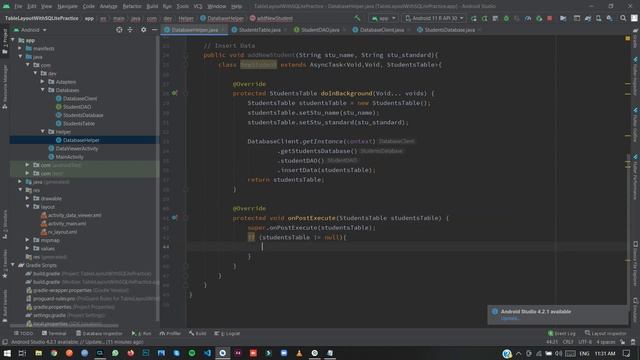Image resolution: width=640 pixels, height=360 pixels.
Task: Click Select Opened File target icon
Action: [119, 30]
